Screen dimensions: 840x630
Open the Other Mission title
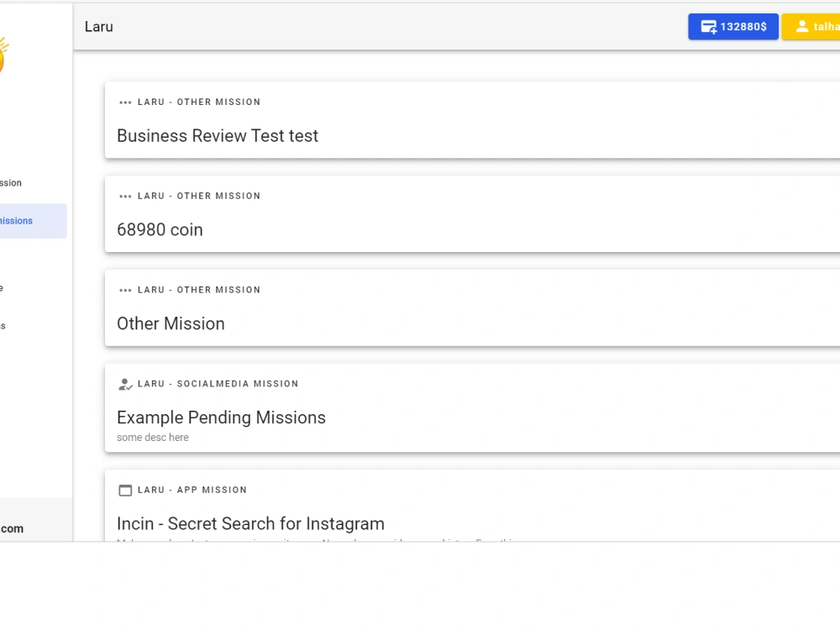171,323
